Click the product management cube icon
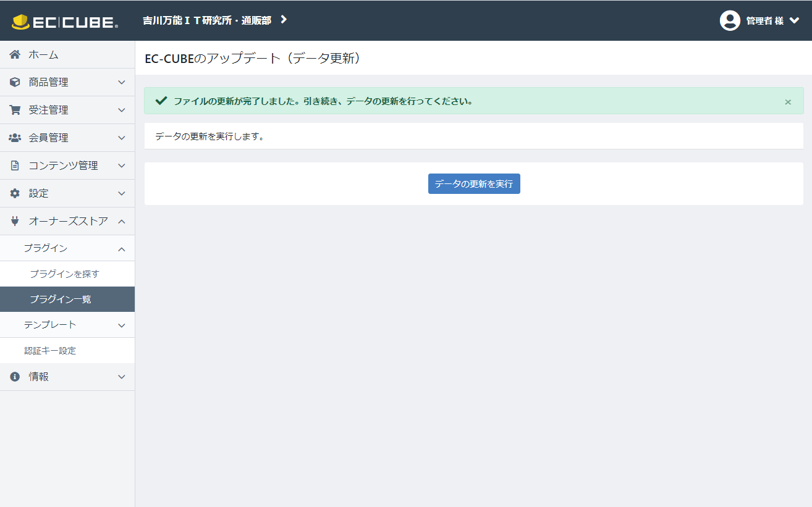The height and width of the screenshot is (507, 812). coord(15,82)
